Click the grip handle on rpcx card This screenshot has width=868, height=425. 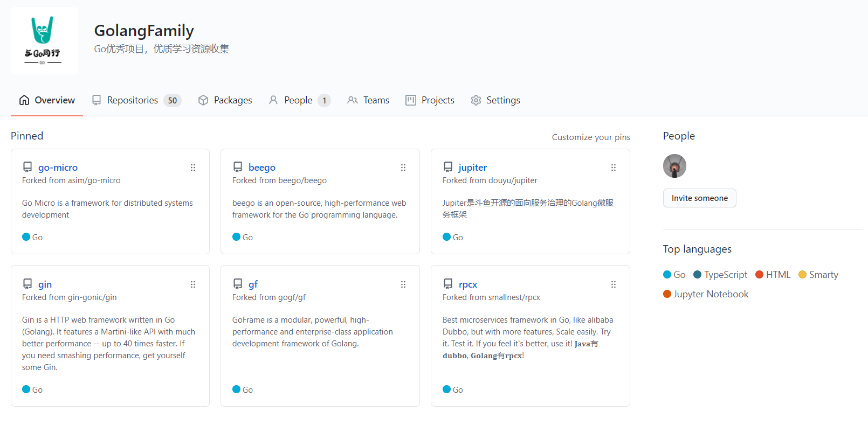point(614,284)
